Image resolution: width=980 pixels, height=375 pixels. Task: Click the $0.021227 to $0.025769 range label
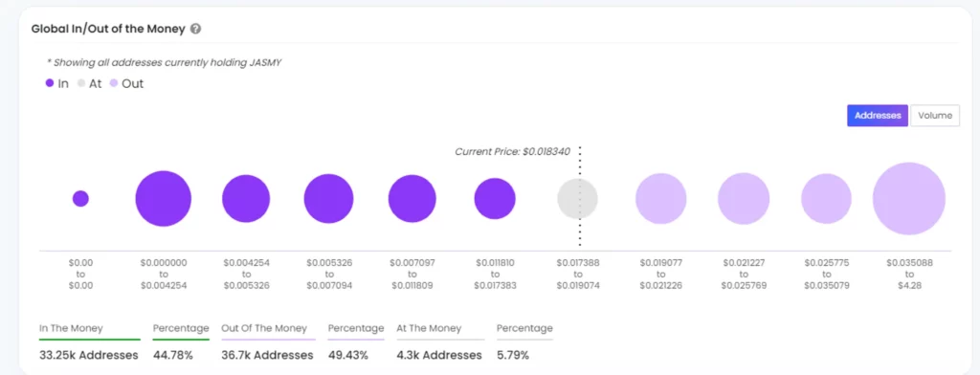(x=743, y=275)
